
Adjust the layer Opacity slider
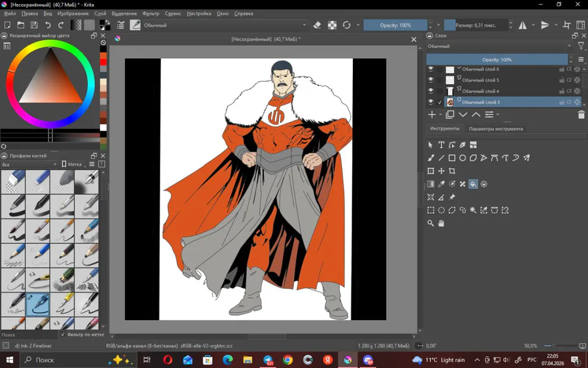(497, 59)
